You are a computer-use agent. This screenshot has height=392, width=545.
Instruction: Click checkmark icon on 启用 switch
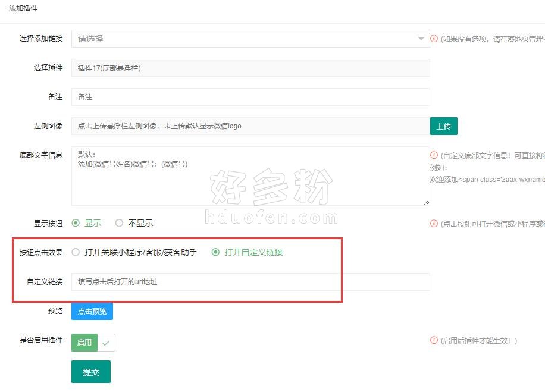106,343
